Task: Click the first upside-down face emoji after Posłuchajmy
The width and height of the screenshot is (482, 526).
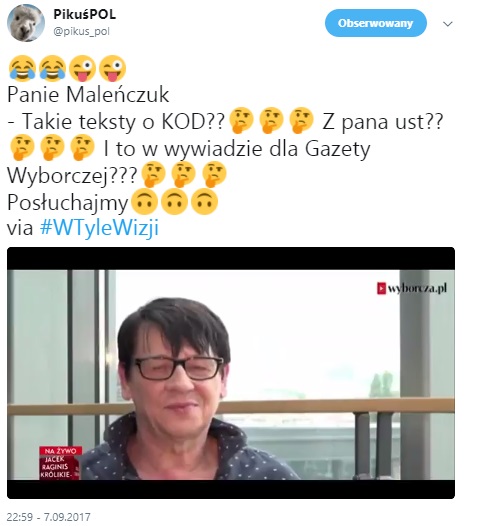Action: (x=144, y=202)
